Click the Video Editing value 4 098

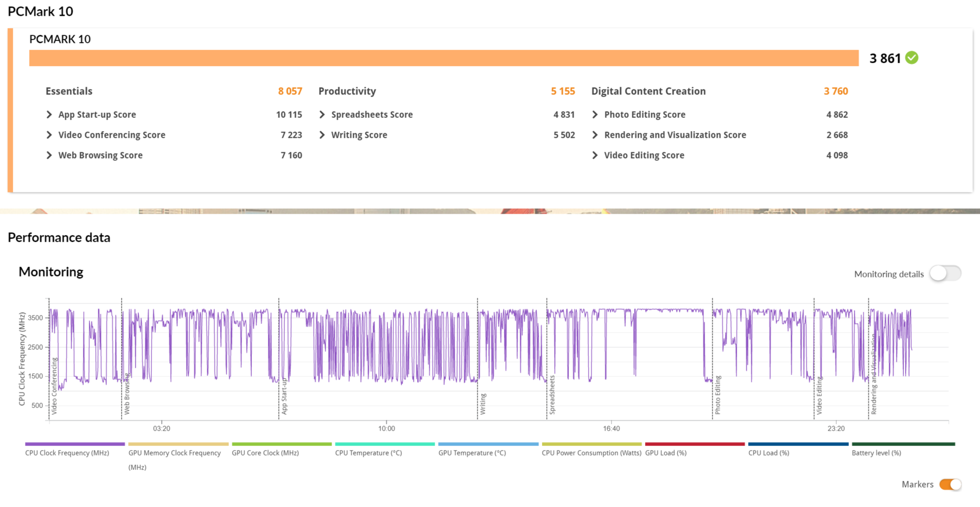(837, 155)
